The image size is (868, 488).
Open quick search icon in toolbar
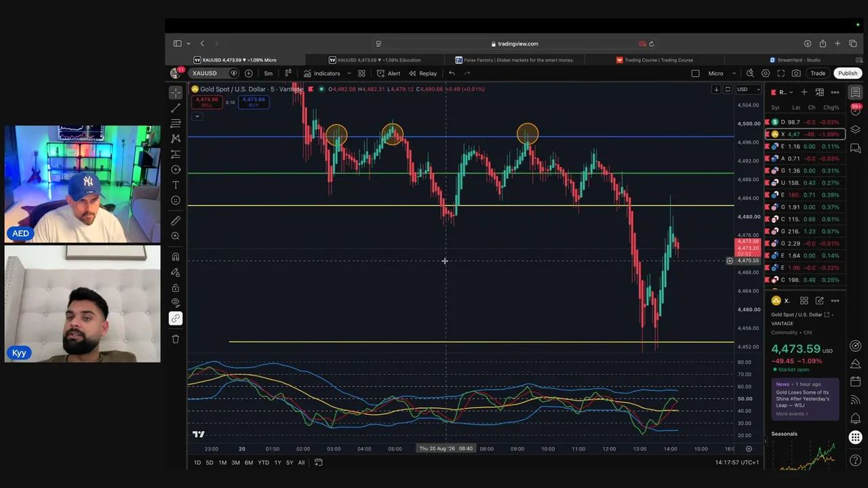tap(750, 73)
